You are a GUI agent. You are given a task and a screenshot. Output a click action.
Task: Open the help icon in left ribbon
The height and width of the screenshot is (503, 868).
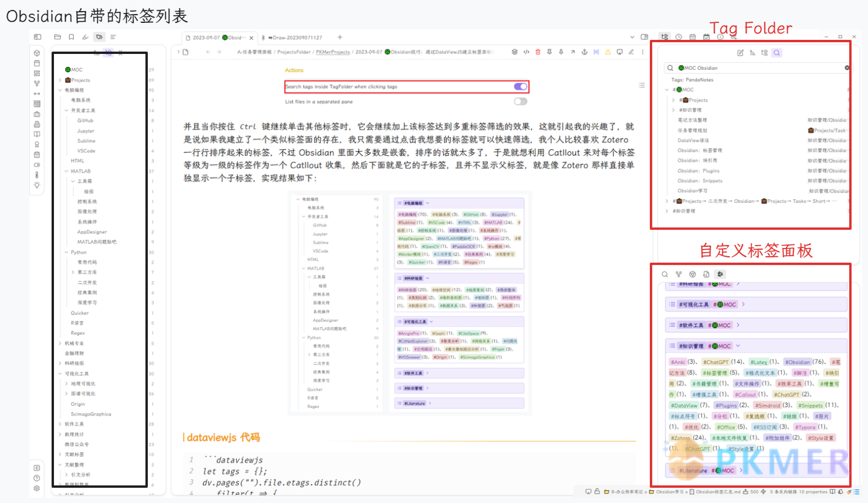pos(37,478)
